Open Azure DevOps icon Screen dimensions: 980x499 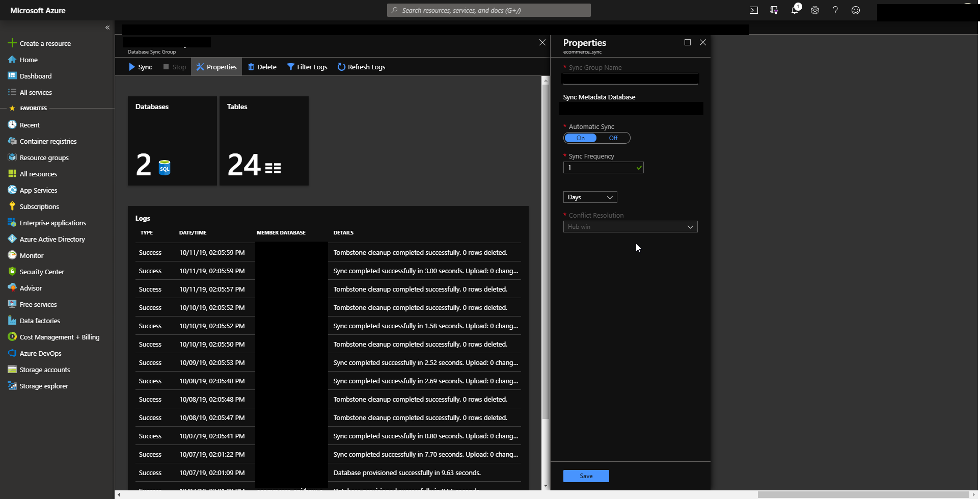(12, 353)
